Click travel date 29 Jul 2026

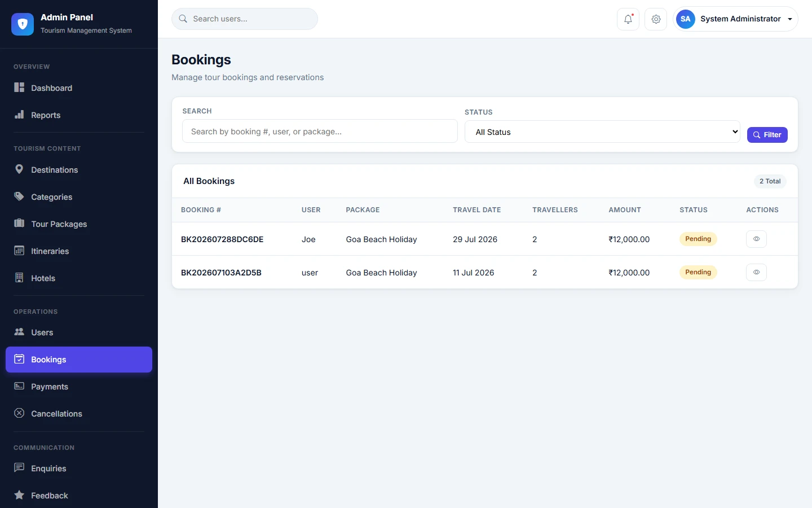pyautogui.click(x=475, y=239)
